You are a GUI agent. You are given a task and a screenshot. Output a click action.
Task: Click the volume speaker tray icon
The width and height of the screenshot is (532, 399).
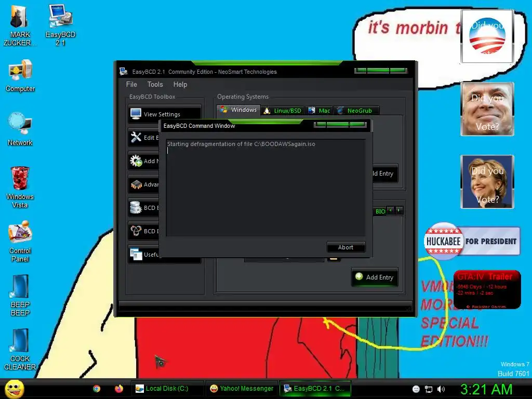(x=441, y=389)
